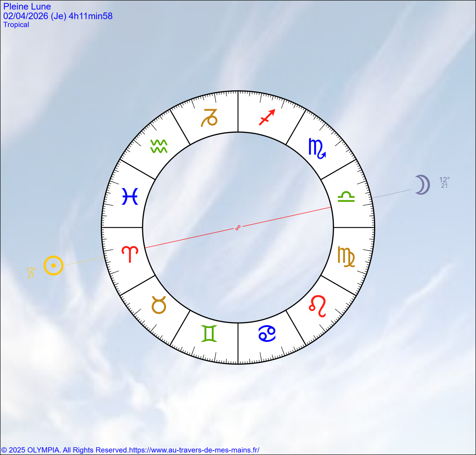Click the date 02/04/2026 text line

pos(58,16)
